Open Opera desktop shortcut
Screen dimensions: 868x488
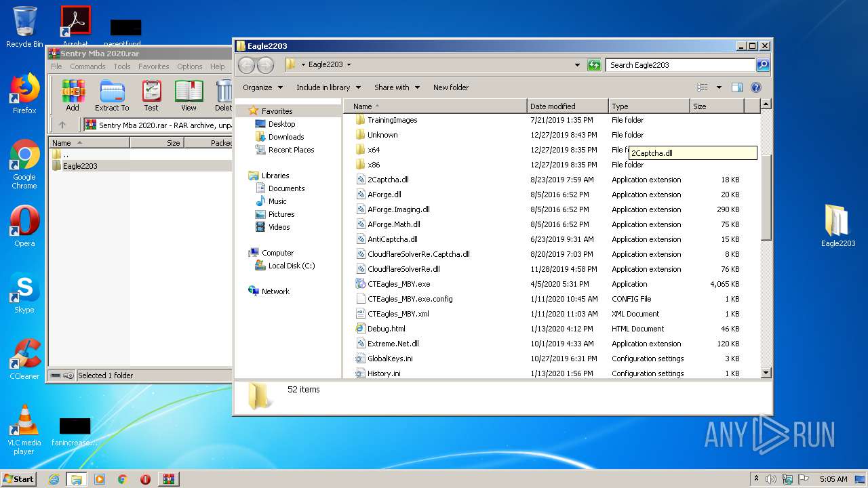[x=24, y=226]
